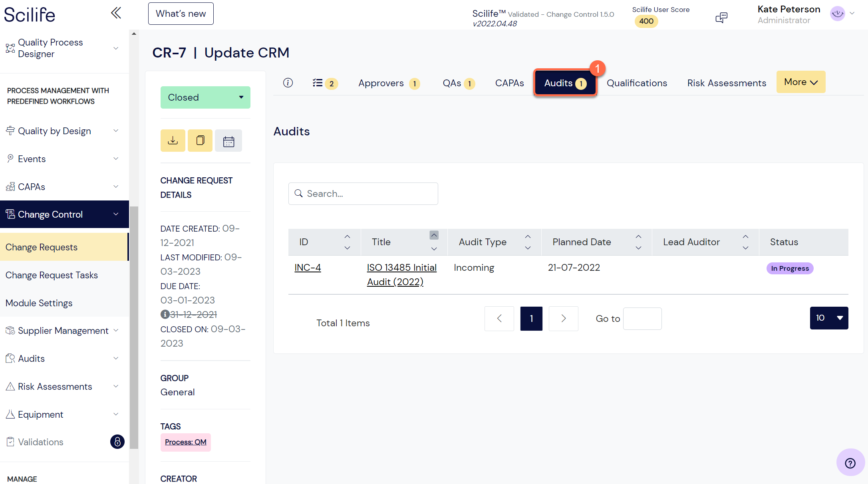This screenshot has width=868, height=484.
Task: Click due date info icon
Action: [165, 314]
